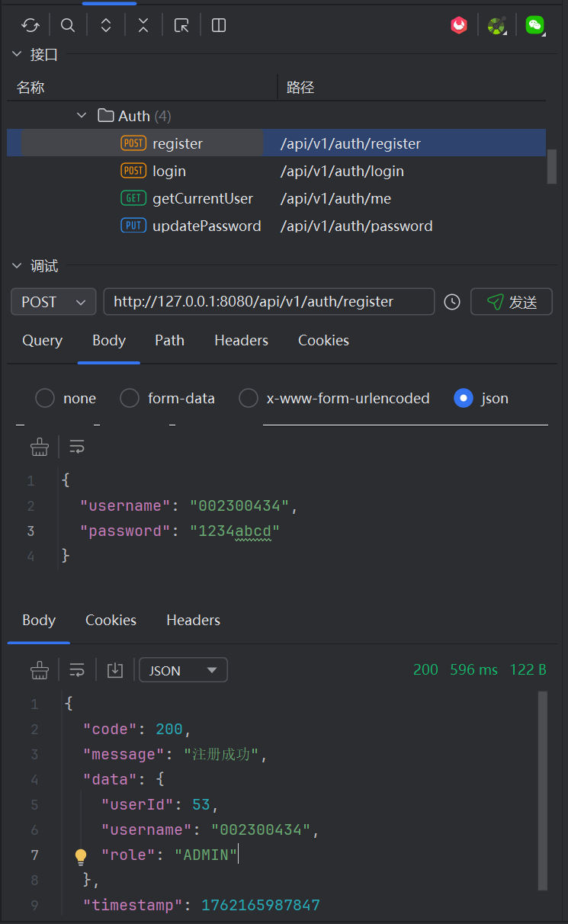Click the 发送 send button
Viewport: 568px width, 924px height.
point(512,302)
